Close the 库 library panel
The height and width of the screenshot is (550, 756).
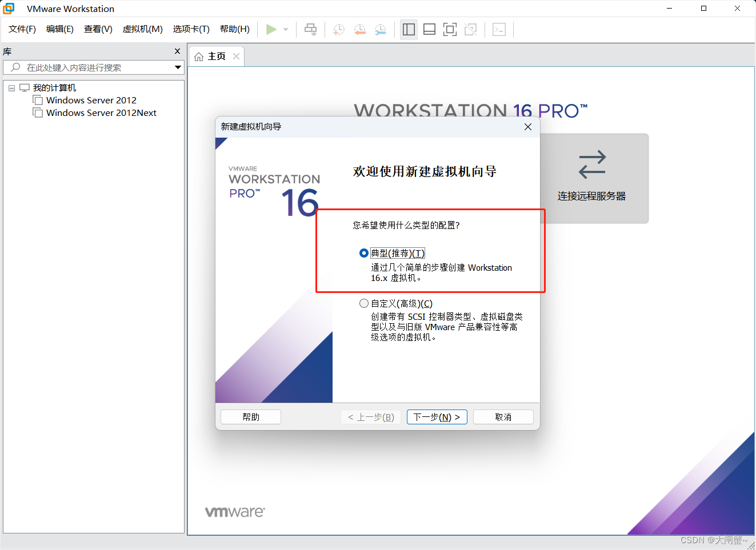click(177, 51)
